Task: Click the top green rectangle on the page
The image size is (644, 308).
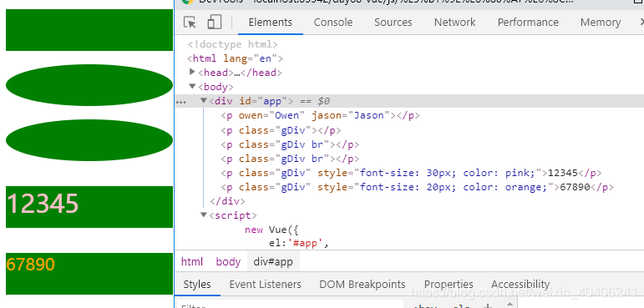Action: [89, 30]
